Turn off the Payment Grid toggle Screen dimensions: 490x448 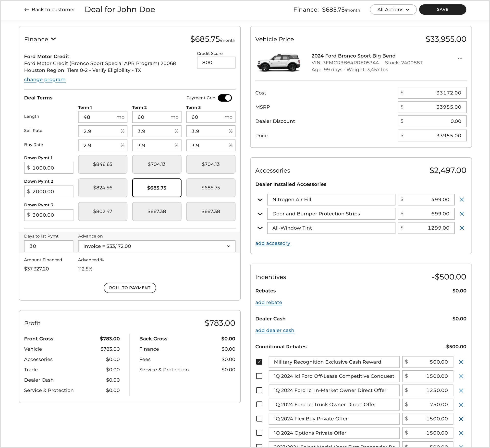225,98
